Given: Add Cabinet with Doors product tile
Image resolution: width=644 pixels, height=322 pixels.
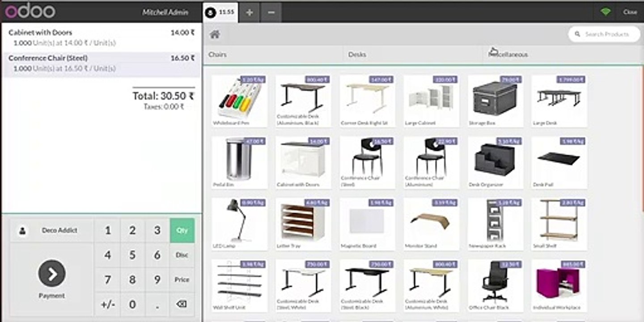Looking at the screenshot, I should point(303,163).
